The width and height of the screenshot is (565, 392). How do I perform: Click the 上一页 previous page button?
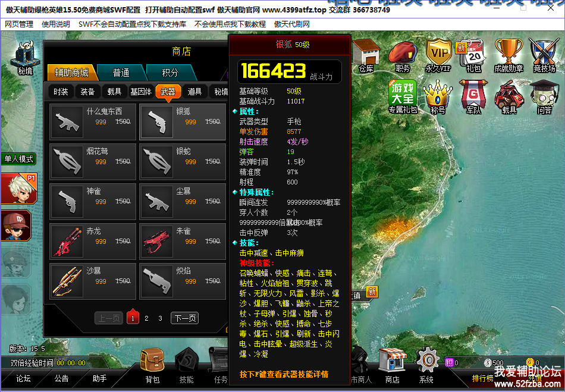[x=108, y=318]
